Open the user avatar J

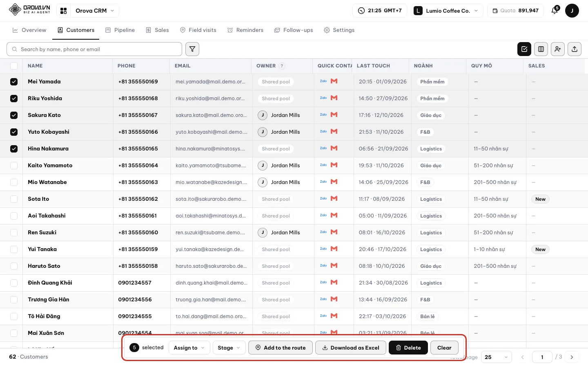point(572,11)
